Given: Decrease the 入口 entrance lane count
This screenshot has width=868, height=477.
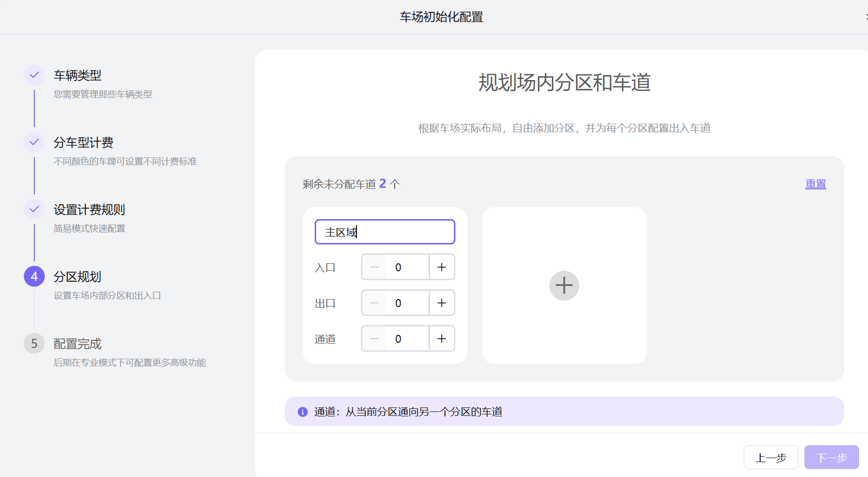Looking at the screenshot, I should [375, 267].
